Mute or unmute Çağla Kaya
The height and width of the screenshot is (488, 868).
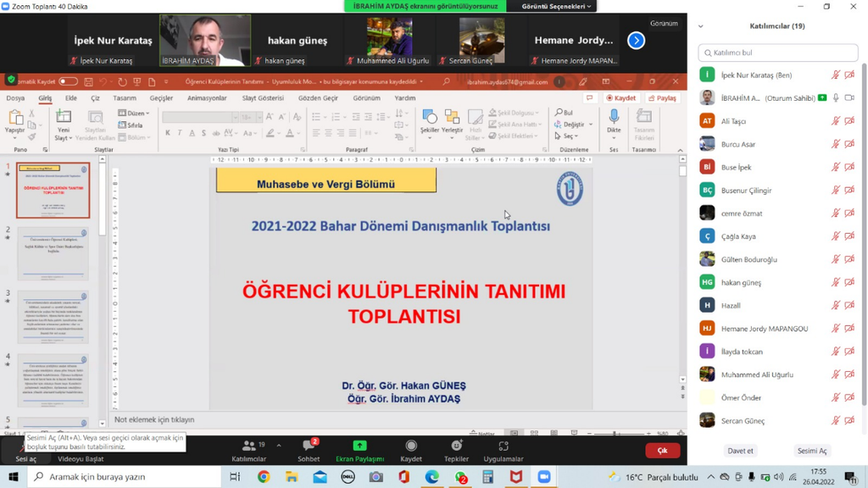pos(837,236)
